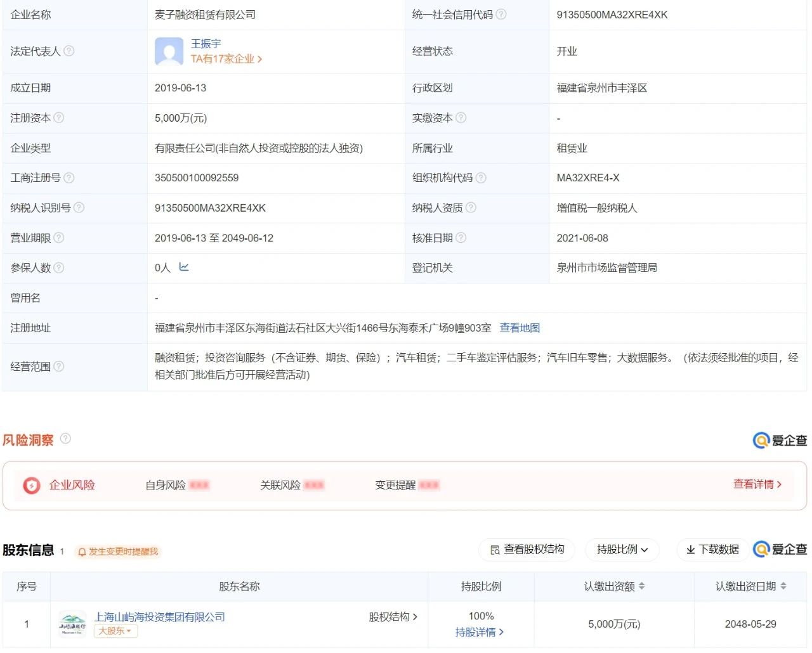The image size is (812, 653).
Task: Click the trend chart icon beside 0人
Action: [x=184, y=267]
